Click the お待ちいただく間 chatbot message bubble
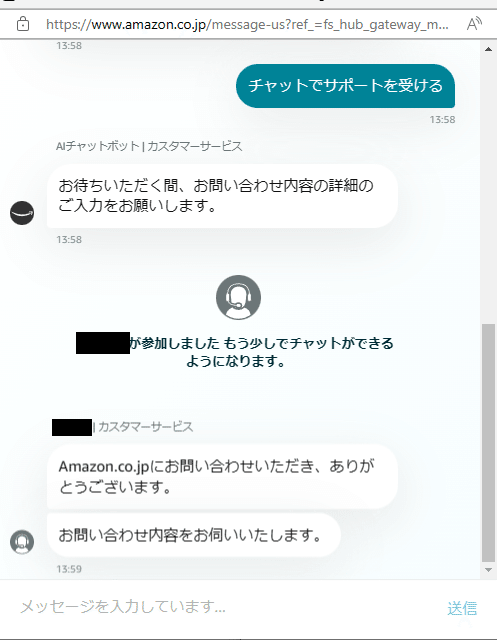 (222, 196)
